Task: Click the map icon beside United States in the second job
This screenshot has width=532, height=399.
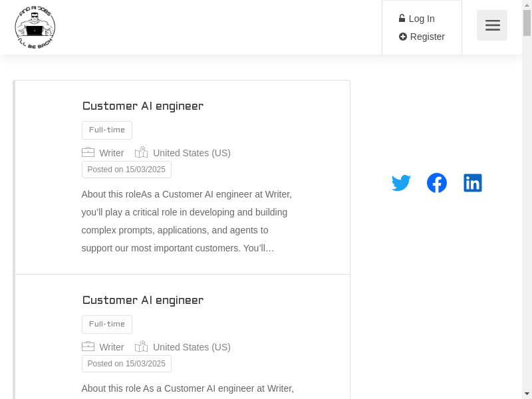Action: 141,346
